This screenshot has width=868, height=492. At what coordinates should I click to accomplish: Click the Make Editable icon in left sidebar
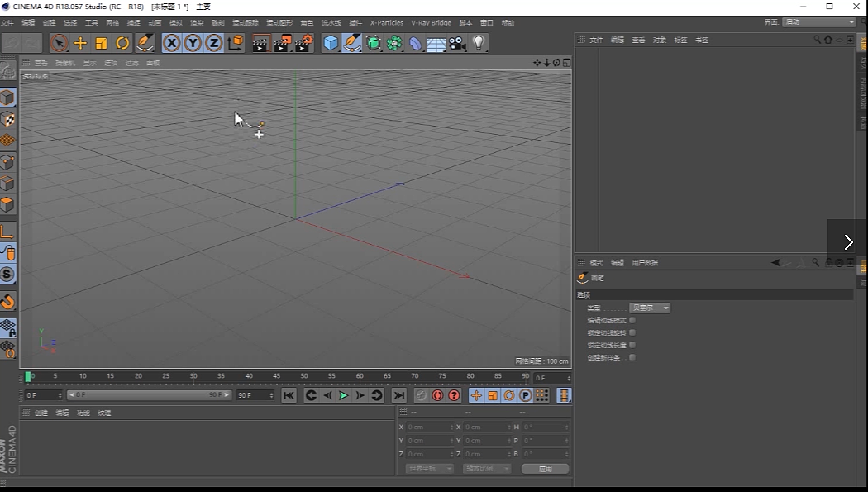[x=7, y=71]
